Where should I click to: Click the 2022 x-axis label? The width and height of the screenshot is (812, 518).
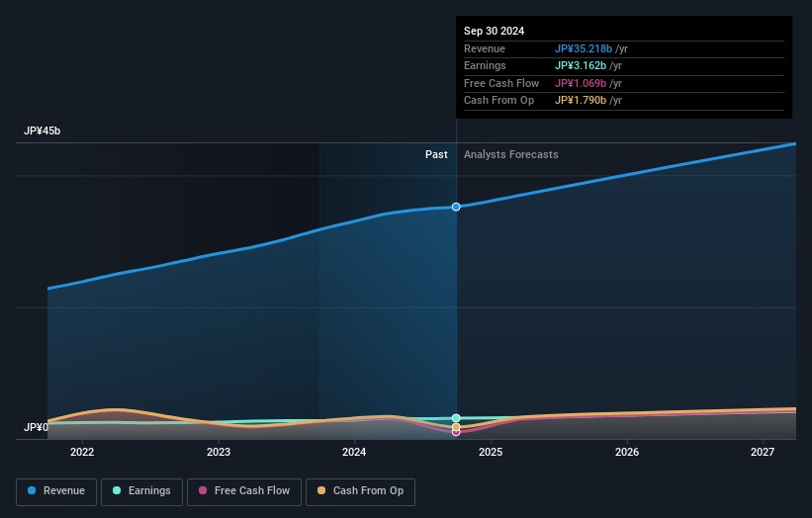[x=82, y=453]
